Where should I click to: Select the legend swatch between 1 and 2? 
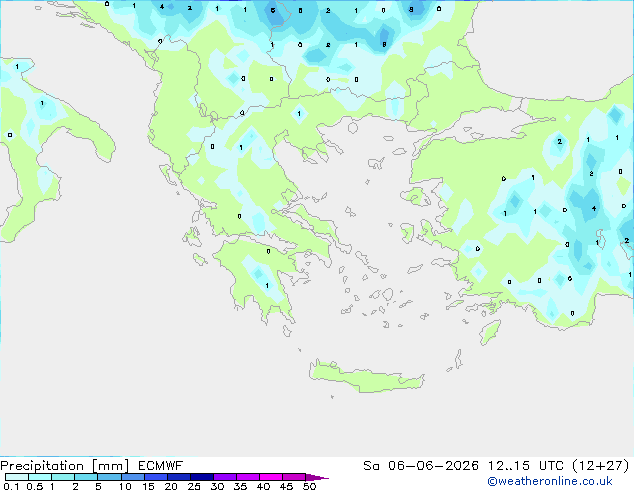(x=63, y=477)
